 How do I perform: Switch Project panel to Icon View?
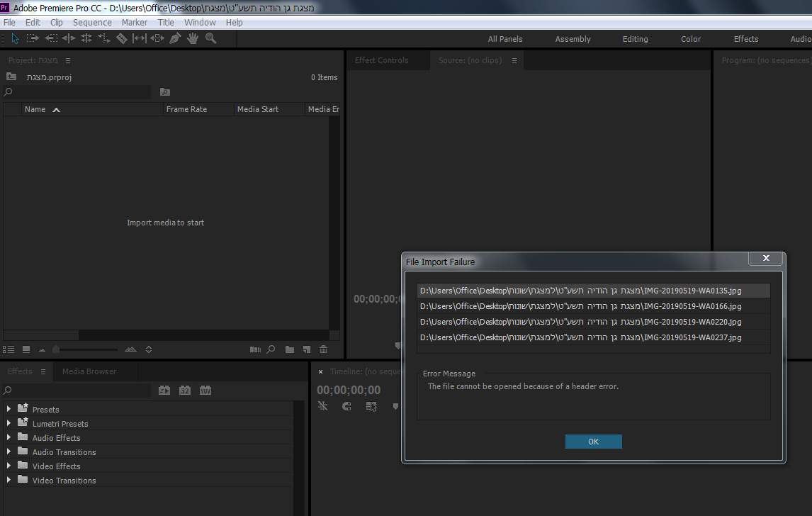pos(26,349)
